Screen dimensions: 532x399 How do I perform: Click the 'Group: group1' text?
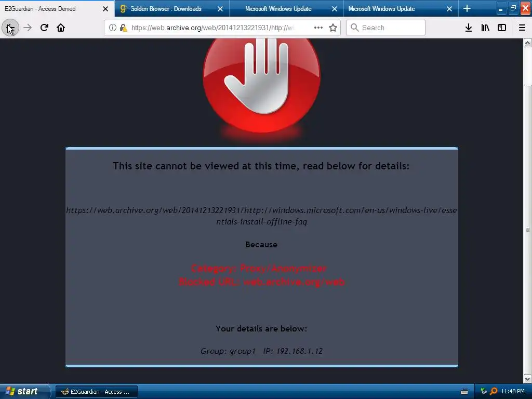pos(228,351)
